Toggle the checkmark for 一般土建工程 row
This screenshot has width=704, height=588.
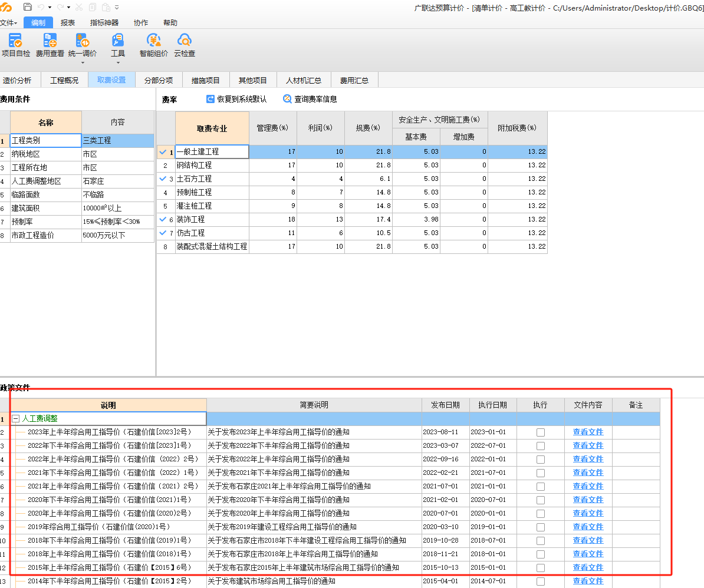[163, 151]
